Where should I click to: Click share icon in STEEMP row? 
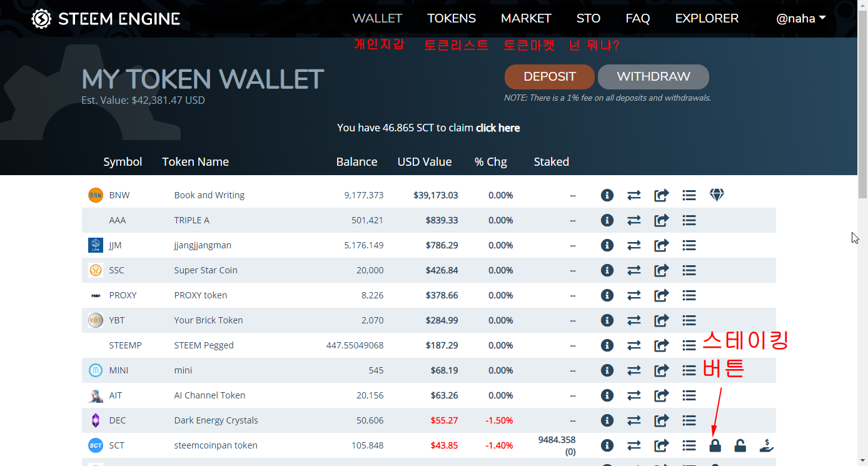(662, 345)
